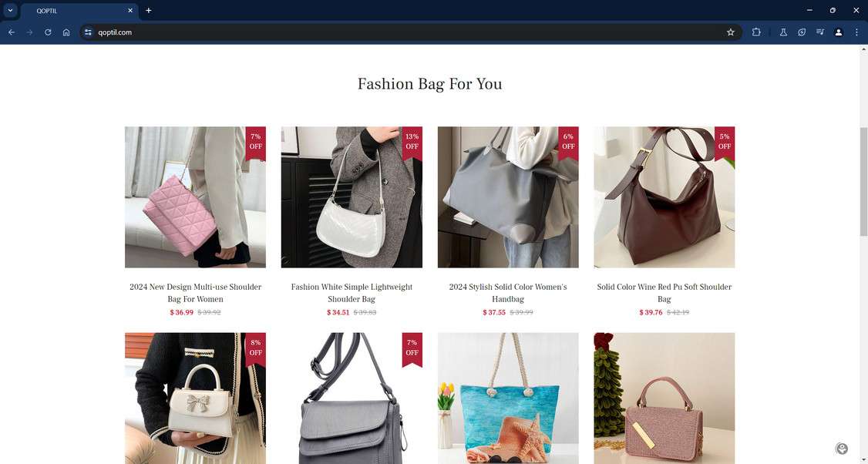Go to browser home page icon
The image size is (868, 464).
click(x=66, y=32)
